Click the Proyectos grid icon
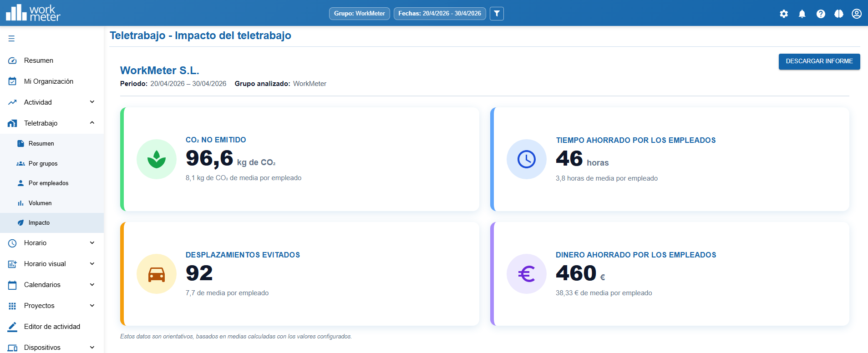Image resolution: width=868 pixels, height=353 pixels. [12, 306]
